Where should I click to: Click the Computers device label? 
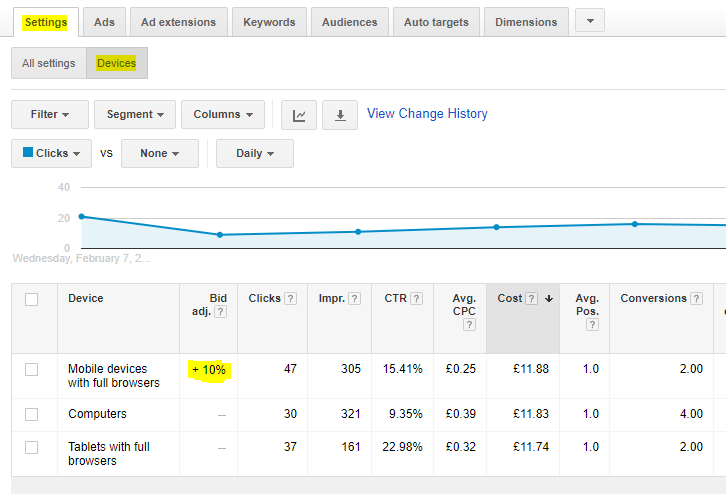tap(97, 414)
